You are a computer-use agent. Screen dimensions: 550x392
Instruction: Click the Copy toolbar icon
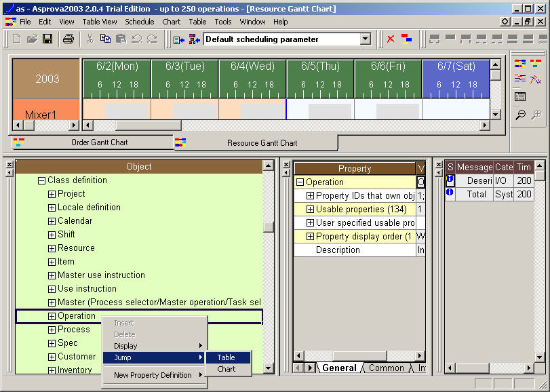[x=105, y=39]
